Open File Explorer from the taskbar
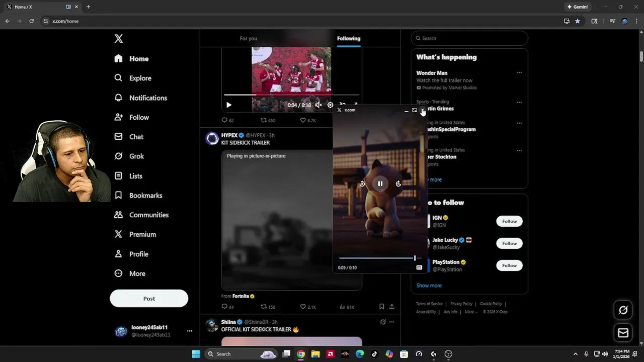The width and height of the screenshot is (644, 362). [x=315, y=354]
